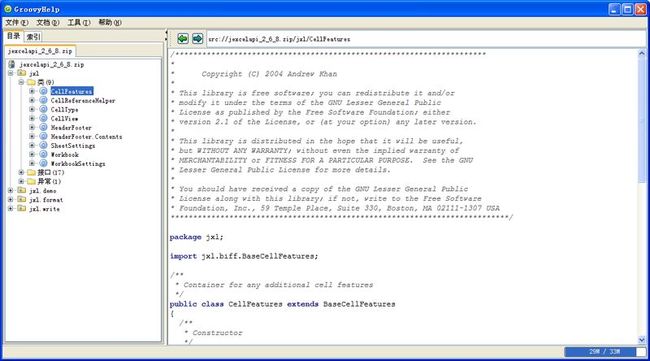Screen dimensions: 650x361
Task: Select HeaderFooter.Contents in the tree
Action: [86, 136]
